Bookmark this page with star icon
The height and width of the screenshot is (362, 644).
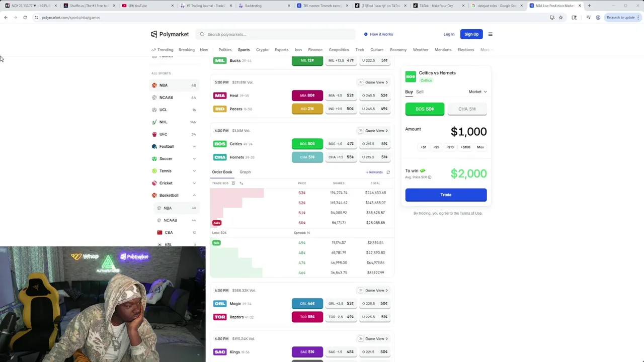pyautogui.click(x=560, y=17)
